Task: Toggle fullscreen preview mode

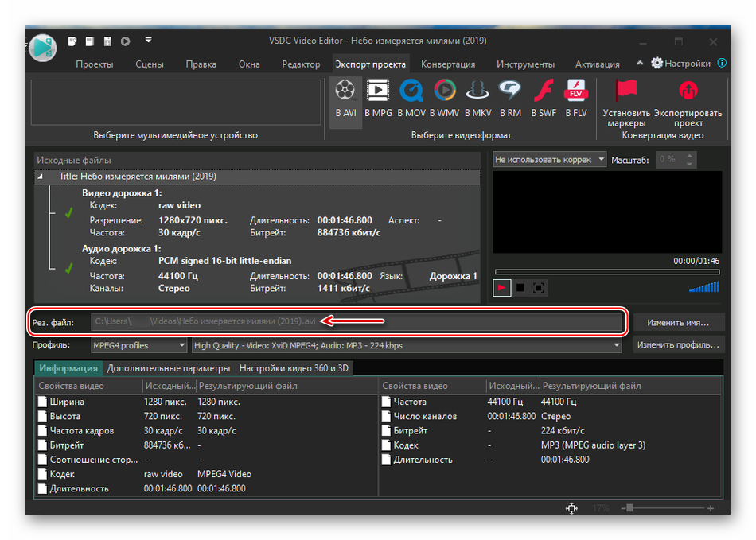Action: pos(538,288)
